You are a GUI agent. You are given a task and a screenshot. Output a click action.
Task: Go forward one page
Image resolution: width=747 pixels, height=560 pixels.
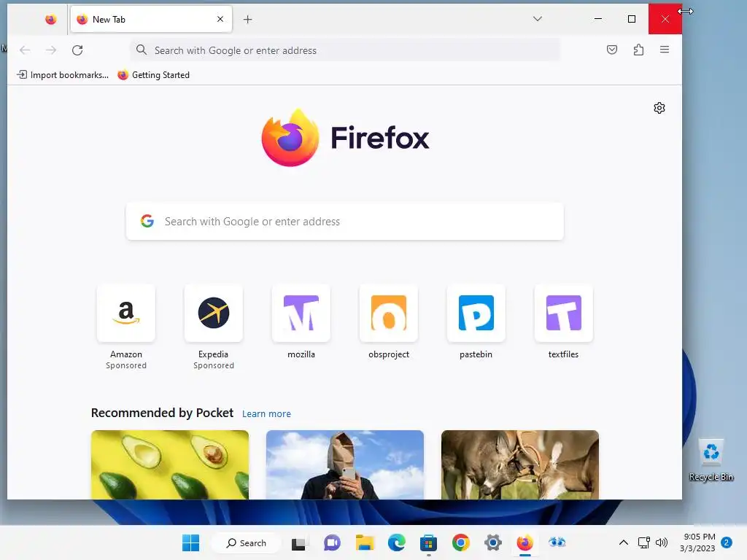pyautogui.click(x=51, y=50)
